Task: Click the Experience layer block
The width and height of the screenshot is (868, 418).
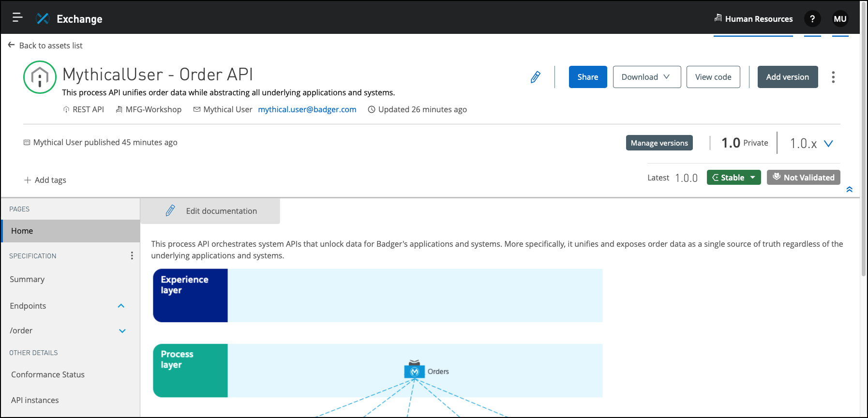Action: point(190,296)
